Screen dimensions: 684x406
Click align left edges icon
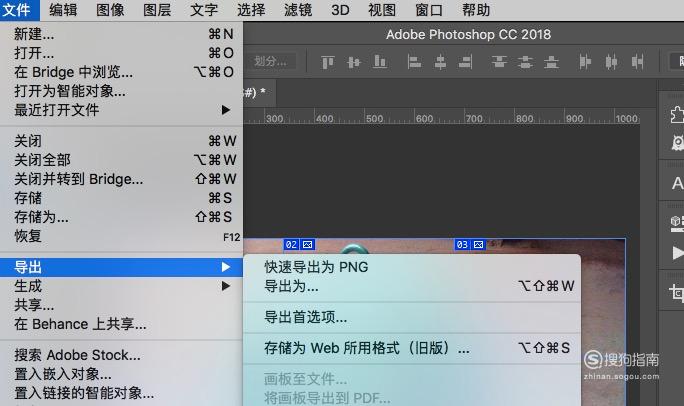click(x=414, y=62)
